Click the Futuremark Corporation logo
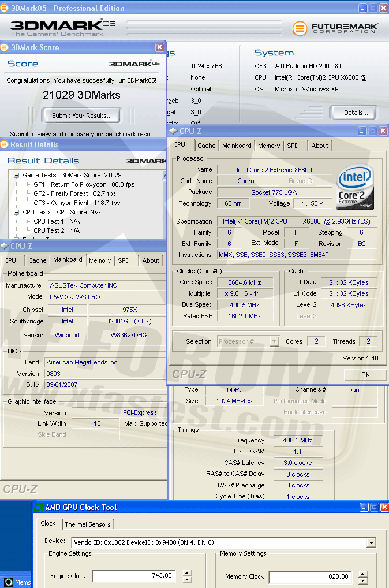The image size is (389, 588). coord(335,28)
